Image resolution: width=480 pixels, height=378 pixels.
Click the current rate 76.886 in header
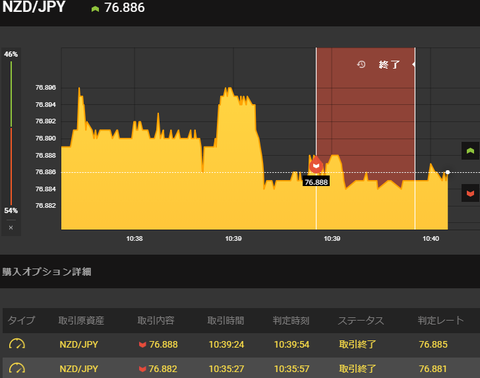[x=125, y=8]
